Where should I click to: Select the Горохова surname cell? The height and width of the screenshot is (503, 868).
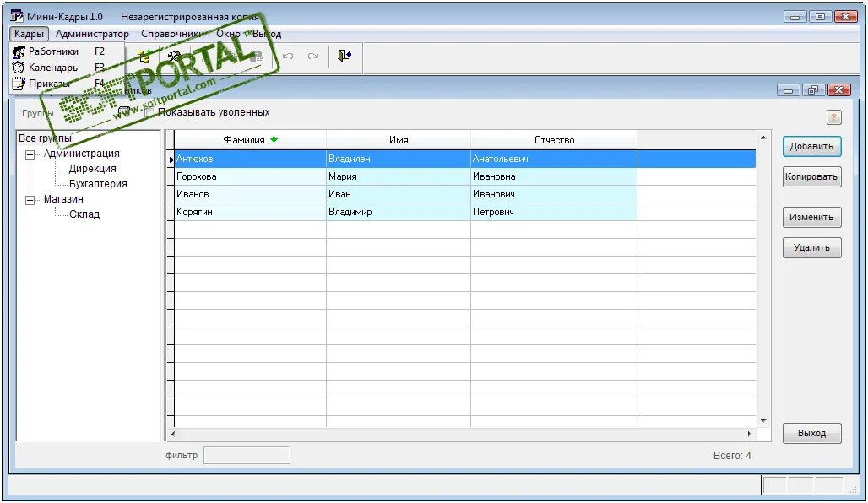[250, 176]
